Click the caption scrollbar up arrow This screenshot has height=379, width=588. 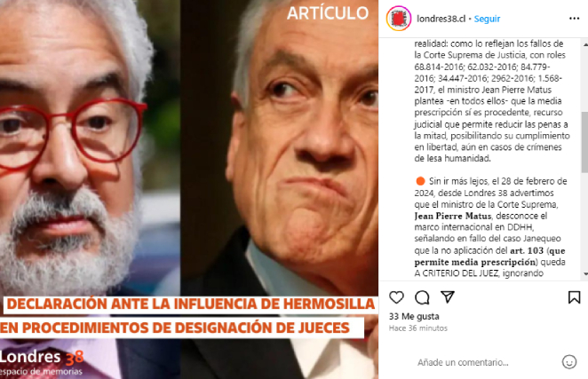(585, 44)
